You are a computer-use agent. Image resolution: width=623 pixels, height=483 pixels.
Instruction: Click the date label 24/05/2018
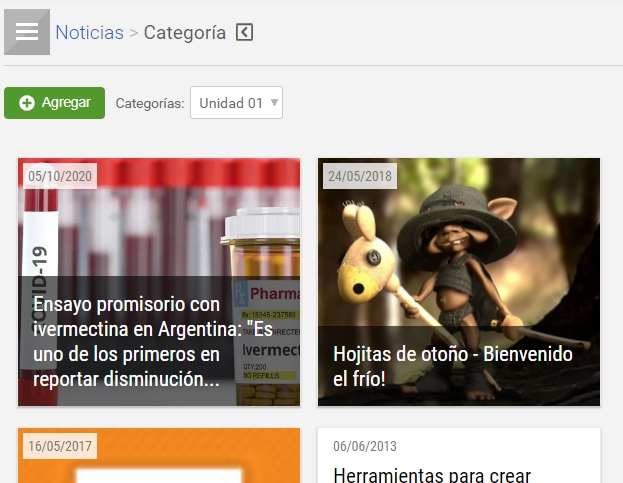coord(360,176)
